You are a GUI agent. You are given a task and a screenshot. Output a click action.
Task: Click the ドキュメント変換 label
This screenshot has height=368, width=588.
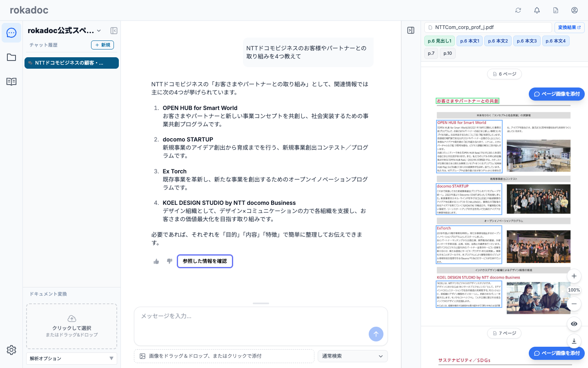[48, 294]
